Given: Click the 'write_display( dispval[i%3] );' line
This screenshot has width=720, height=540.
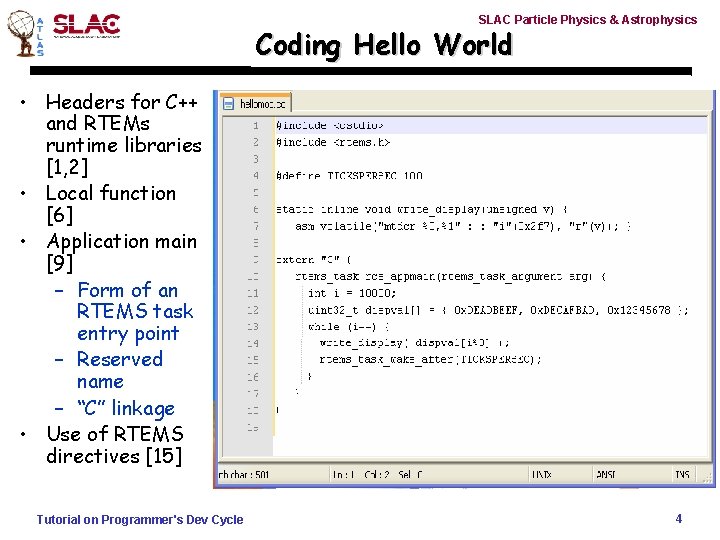Looking at the screenshot, I should point(414,343).
